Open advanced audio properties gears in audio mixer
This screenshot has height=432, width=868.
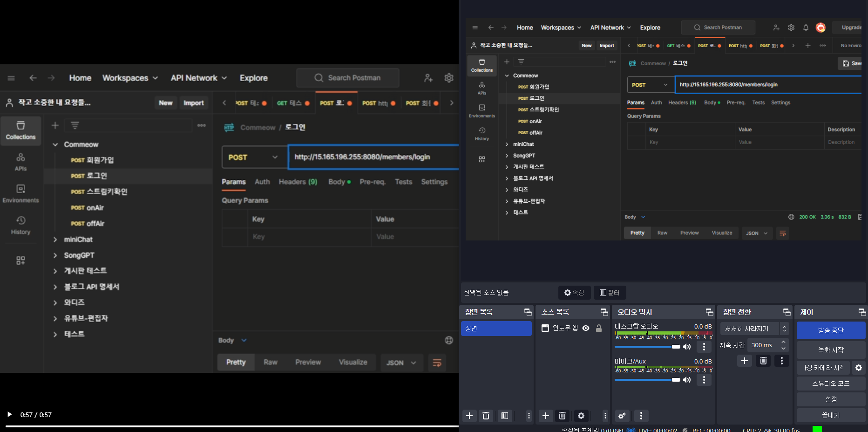[x=622, y=416]
